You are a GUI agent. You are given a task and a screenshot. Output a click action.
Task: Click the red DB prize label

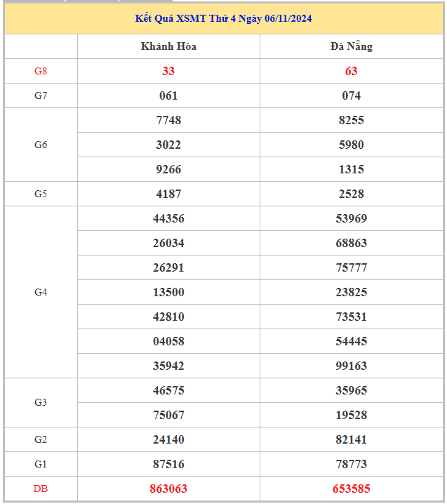pyautogui.click(x=41, y=489)
